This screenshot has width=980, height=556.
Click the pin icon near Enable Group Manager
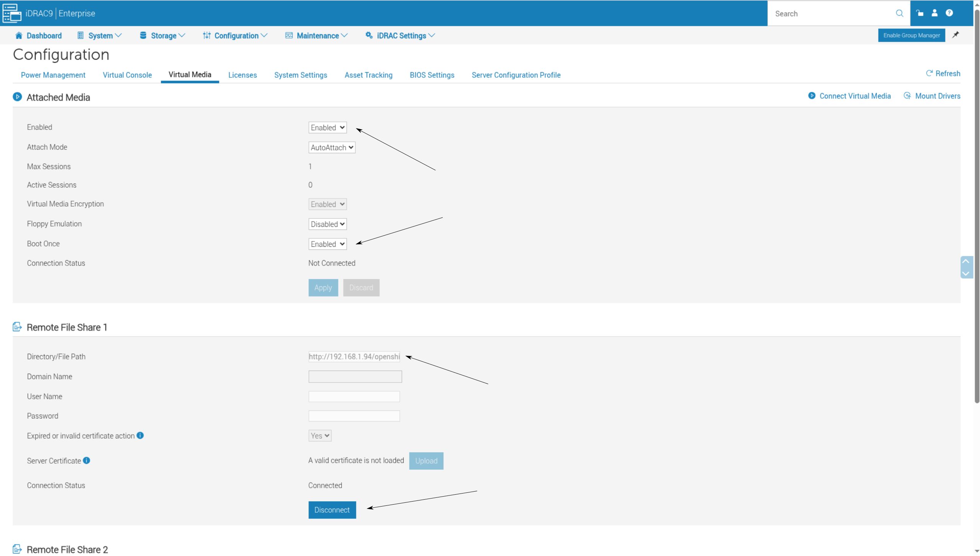[x=956, y=35]
